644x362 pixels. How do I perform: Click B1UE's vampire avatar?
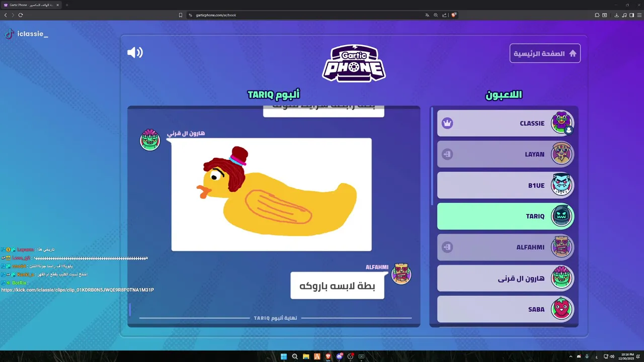coord(561,185)
